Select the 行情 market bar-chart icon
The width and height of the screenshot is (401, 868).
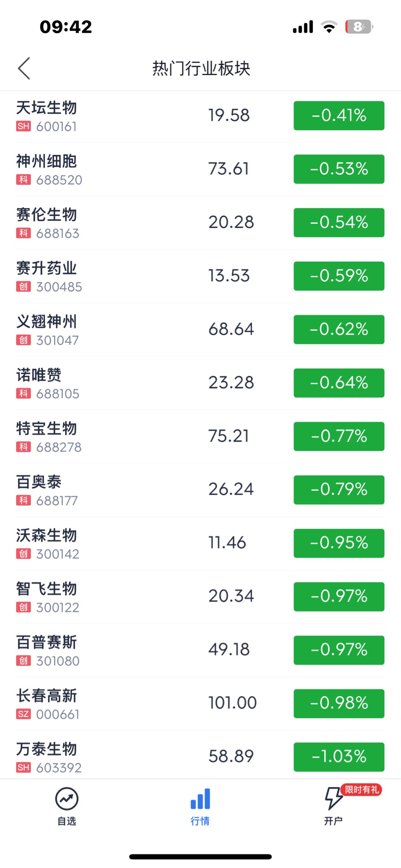tap(200, 799)
